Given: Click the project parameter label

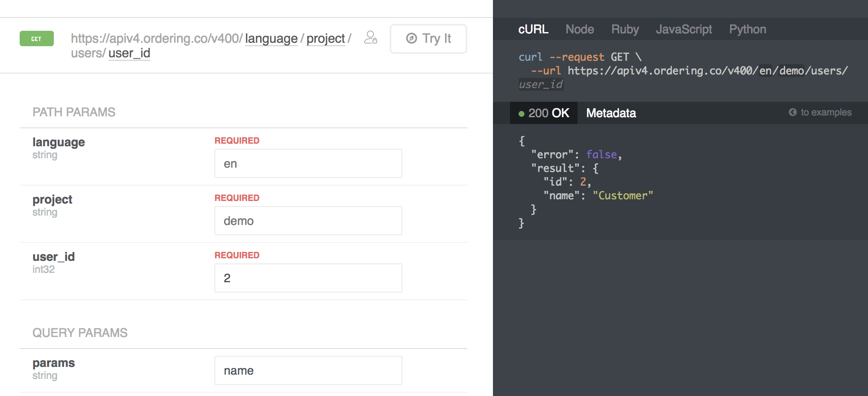Looking at the screenshot, I should [x=52, y=199].
